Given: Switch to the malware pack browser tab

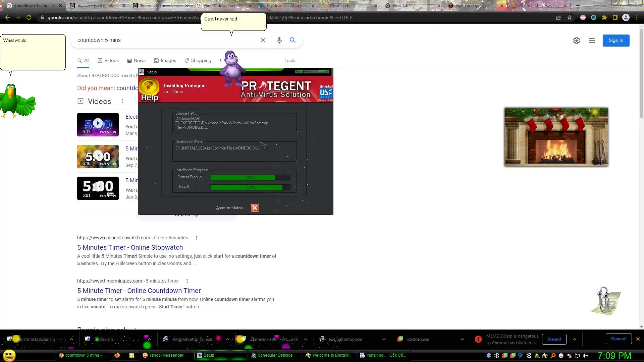Looking at the screenshot, I should coord(97,6).
